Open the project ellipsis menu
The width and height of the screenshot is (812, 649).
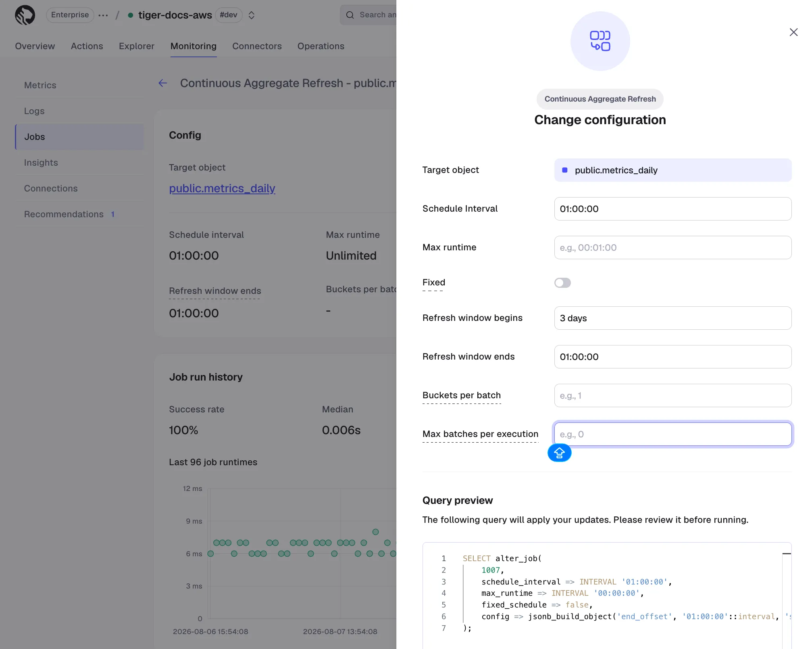pyautogui.click(x=103, y=15)
